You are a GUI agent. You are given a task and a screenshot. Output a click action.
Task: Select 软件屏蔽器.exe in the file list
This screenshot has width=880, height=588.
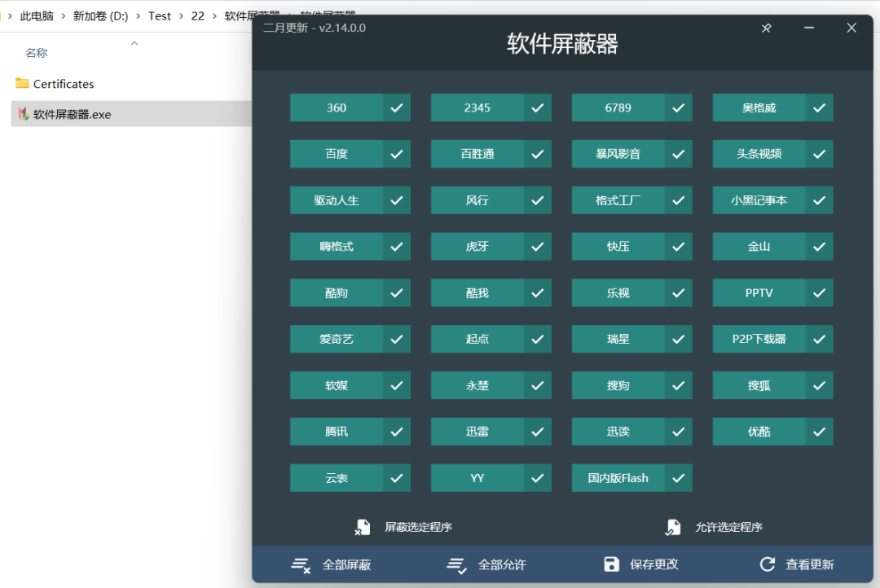(73, 114)
